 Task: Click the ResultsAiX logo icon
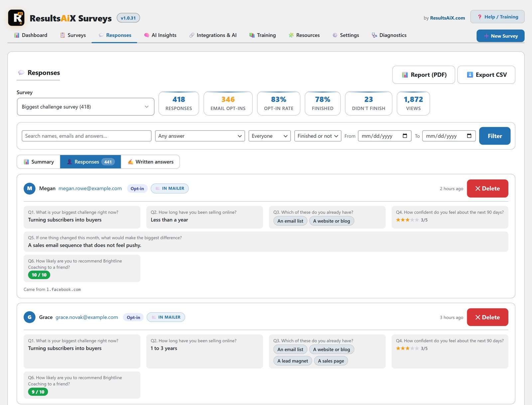click(16, 18)
